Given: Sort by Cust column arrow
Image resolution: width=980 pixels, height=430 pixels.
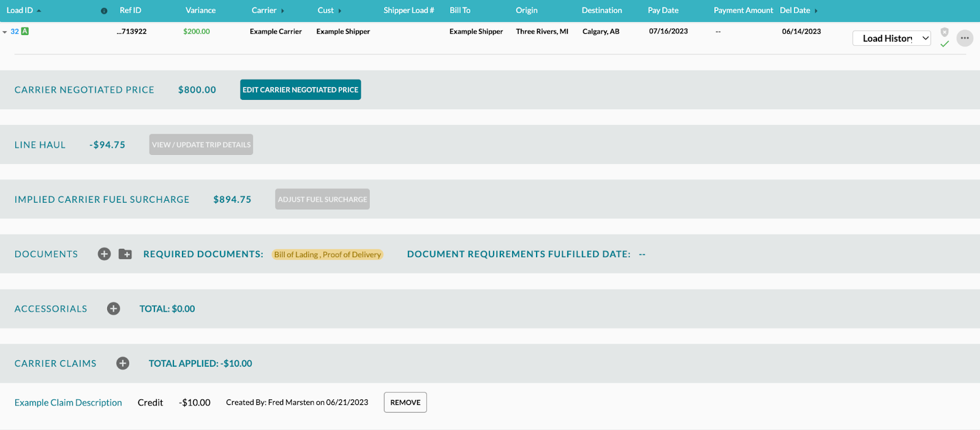Looking at the screenshot, I should (x=339, y=11).
